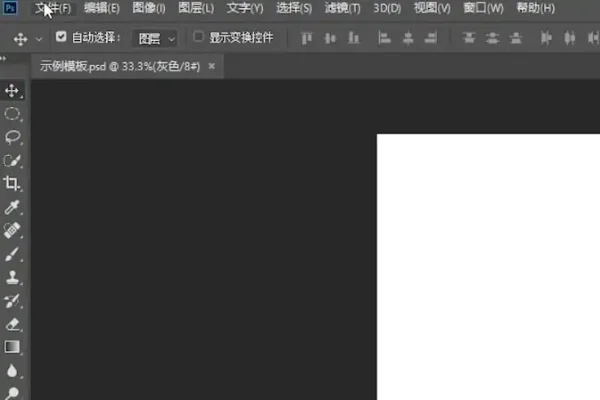Close the 示例模板.psd document tab
The image size is (600, 400).
212,65
